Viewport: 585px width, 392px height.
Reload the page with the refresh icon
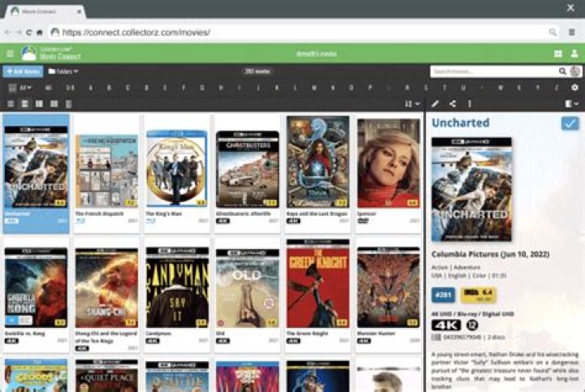[x=28, y=32]
